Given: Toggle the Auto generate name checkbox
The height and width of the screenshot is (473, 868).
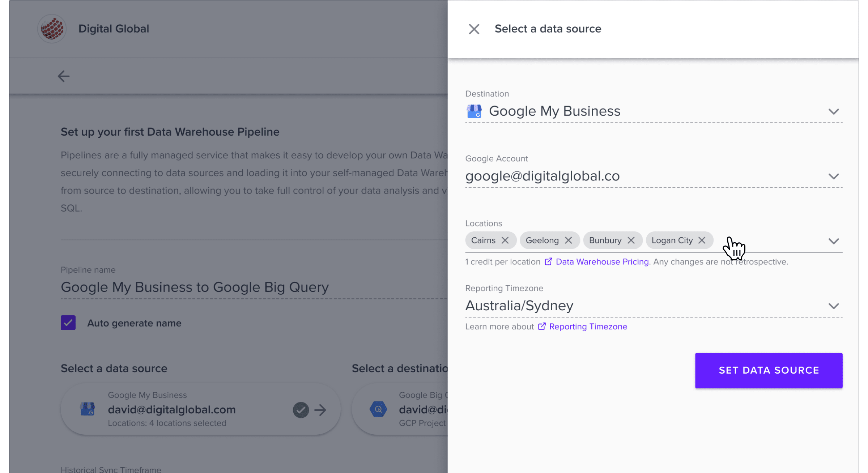Looking at the screenshot, I should (68, 323).
